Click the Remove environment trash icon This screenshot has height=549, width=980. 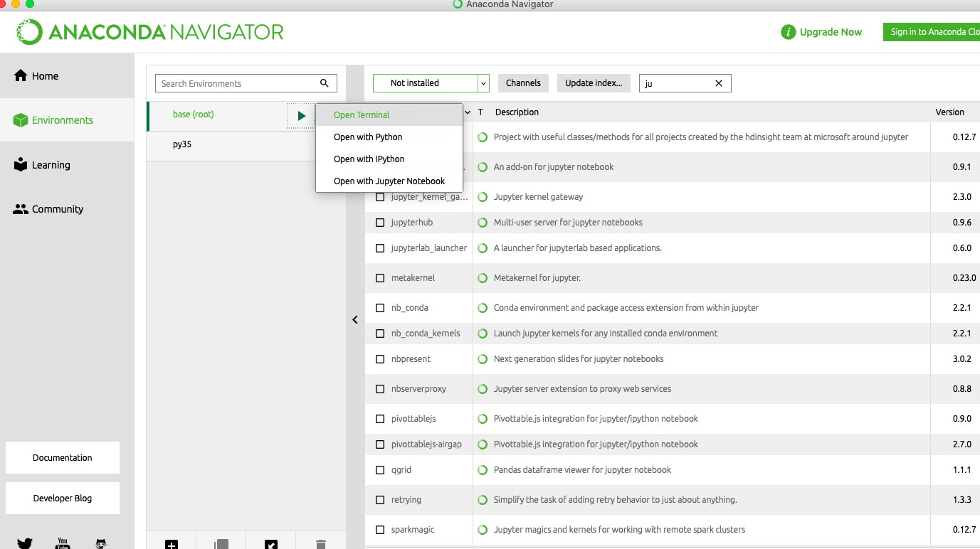321,545
